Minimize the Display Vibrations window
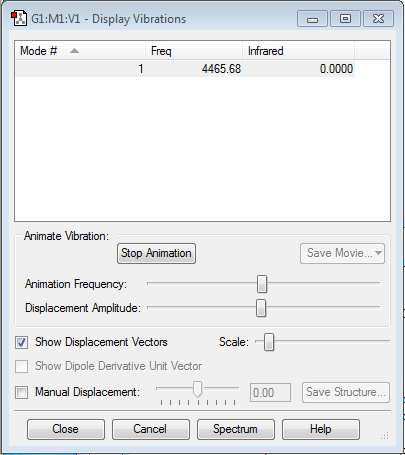405x455 pixels. pos(312,19)
